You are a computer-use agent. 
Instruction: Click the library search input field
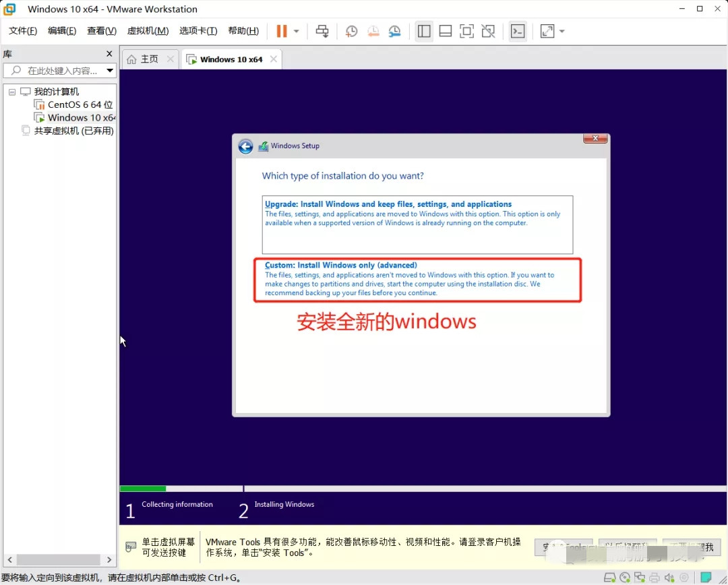click(x=61, y=71)
